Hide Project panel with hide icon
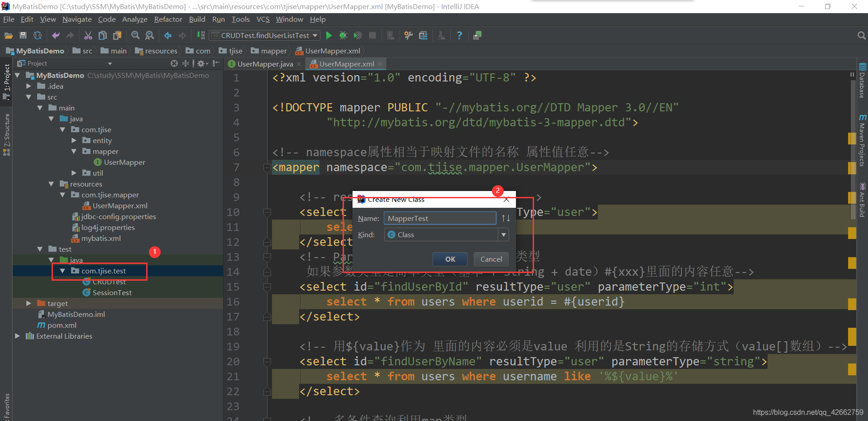868x421 pixels. [216, 63]
